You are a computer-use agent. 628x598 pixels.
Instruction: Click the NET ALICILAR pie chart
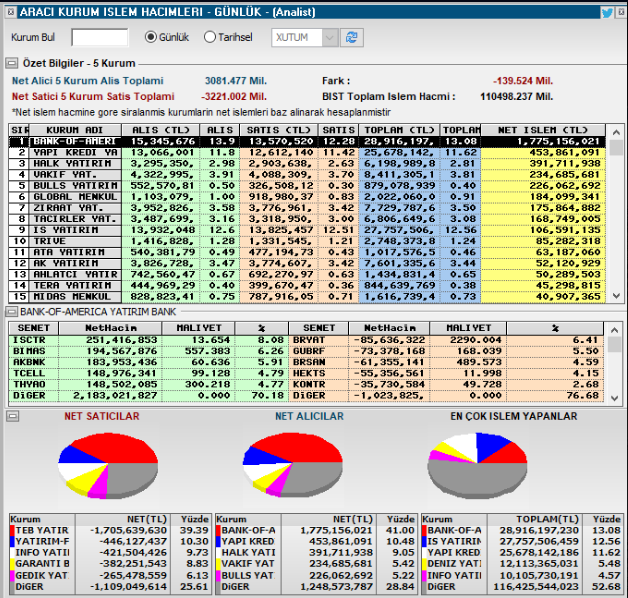[293, 465]
